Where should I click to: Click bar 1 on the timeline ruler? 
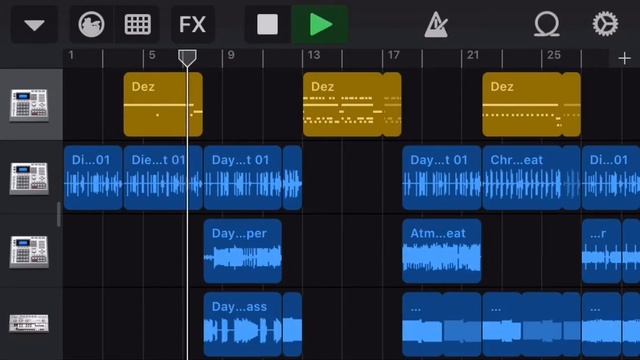tap(71, 56)
